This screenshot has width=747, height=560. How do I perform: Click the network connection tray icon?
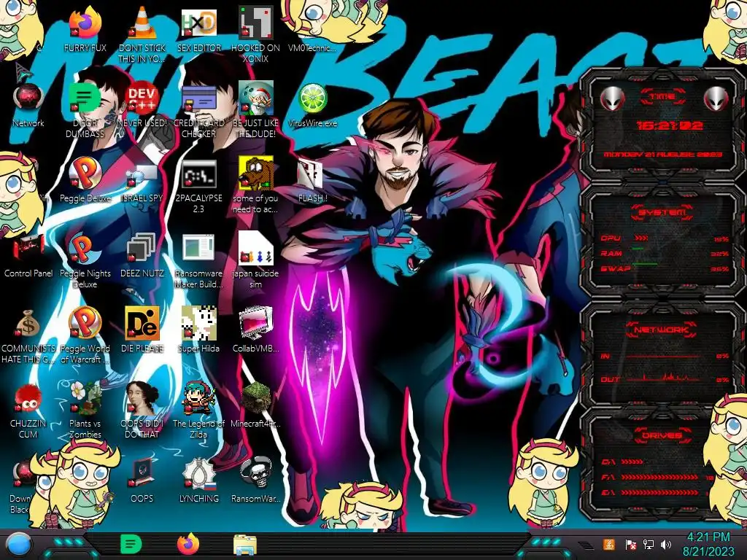[x=648, y=544]
